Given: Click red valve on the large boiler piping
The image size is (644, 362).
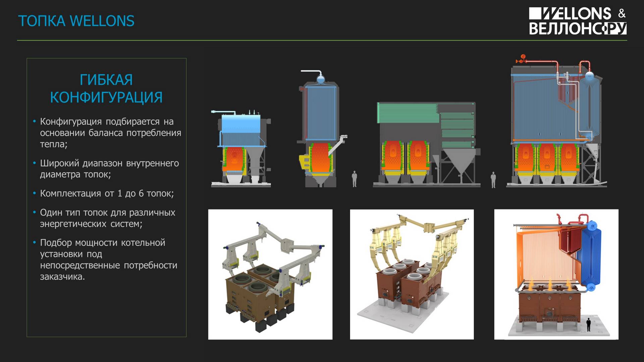Looking at the screenshot, I should click(522, 59).
